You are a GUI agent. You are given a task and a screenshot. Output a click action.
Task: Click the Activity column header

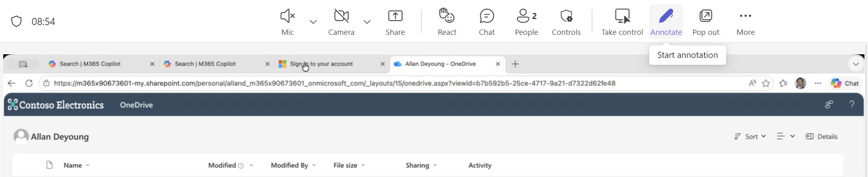point(480,165)
